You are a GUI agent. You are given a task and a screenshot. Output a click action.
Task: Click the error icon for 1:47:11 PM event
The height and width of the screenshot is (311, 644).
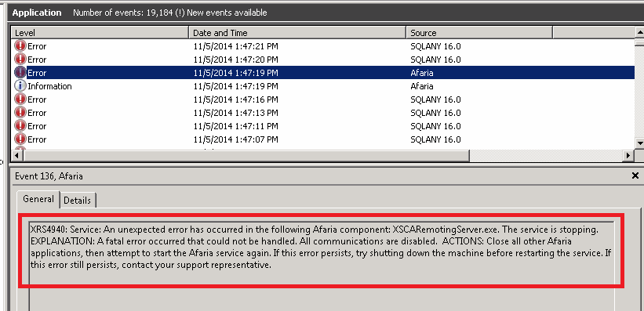click(x=20, y=126)
